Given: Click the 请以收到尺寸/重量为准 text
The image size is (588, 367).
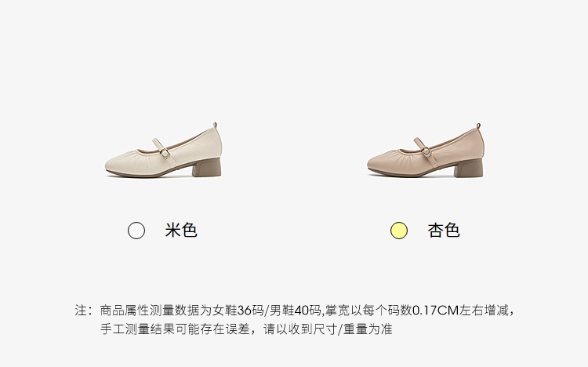Looking at the screenshot, I should click(x=328, y=329).
